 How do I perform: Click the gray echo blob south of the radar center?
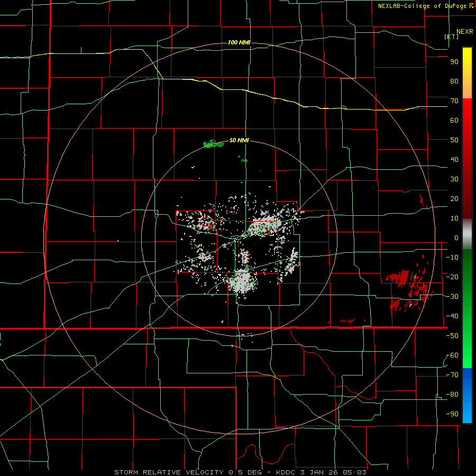tap(243, 281)
